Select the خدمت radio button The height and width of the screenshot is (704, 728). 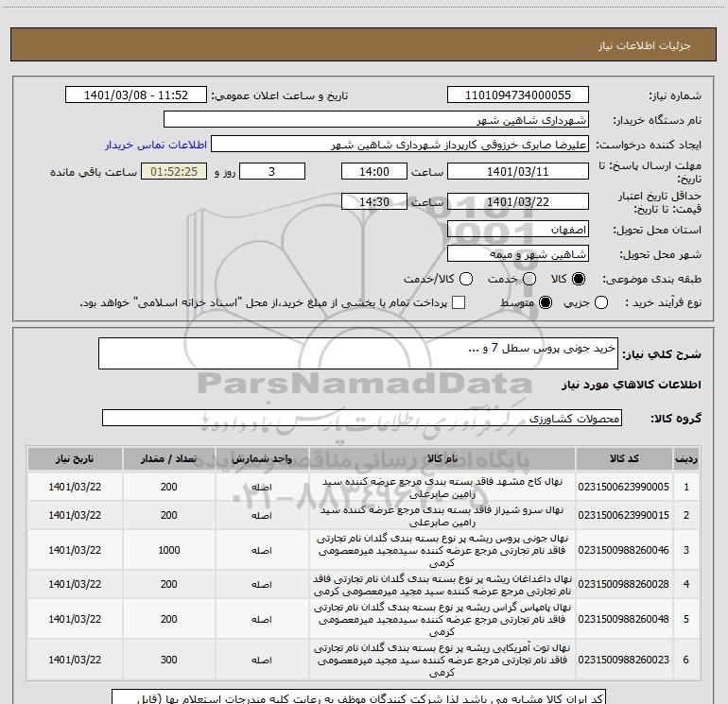[529, 279]
